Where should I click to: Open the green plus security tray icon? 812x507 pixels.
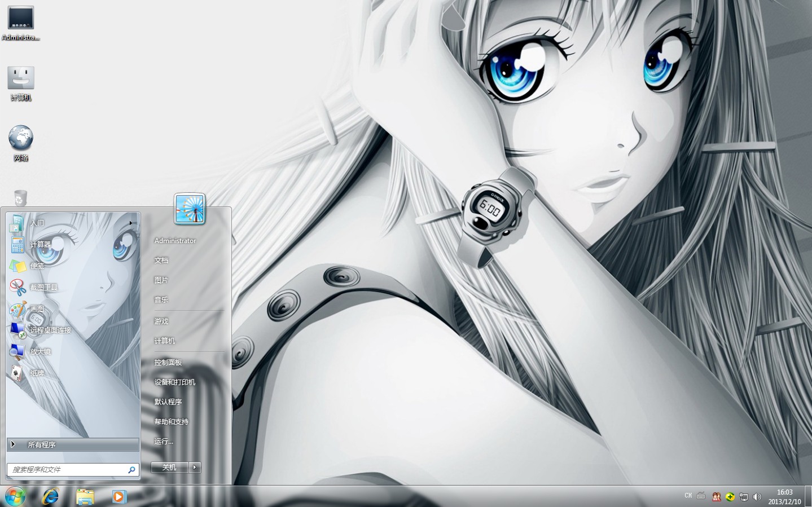point(730,497)
